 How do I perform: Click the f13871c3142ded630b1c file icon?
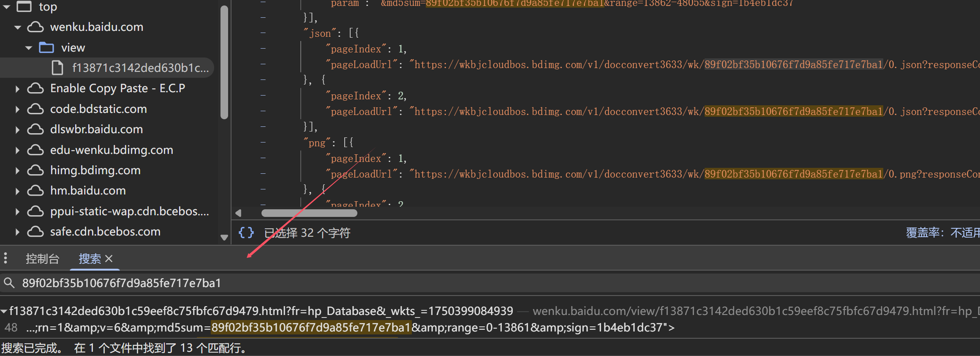tap(57, 68)
